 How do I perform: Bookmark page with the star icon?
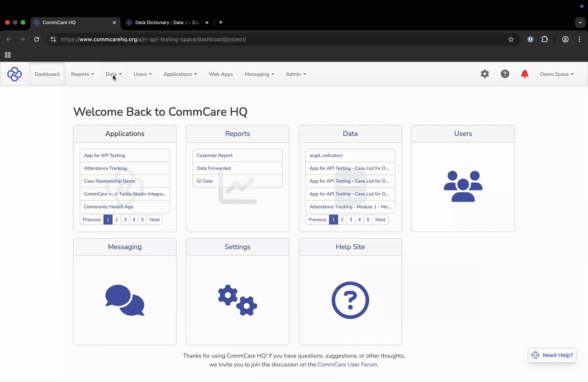tap(511, 39)
